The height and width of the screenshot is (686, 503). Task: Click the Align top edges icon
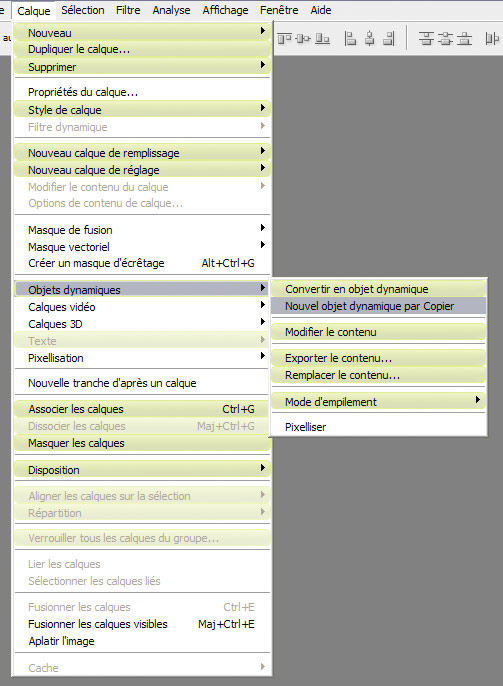(x=284, y=39)
